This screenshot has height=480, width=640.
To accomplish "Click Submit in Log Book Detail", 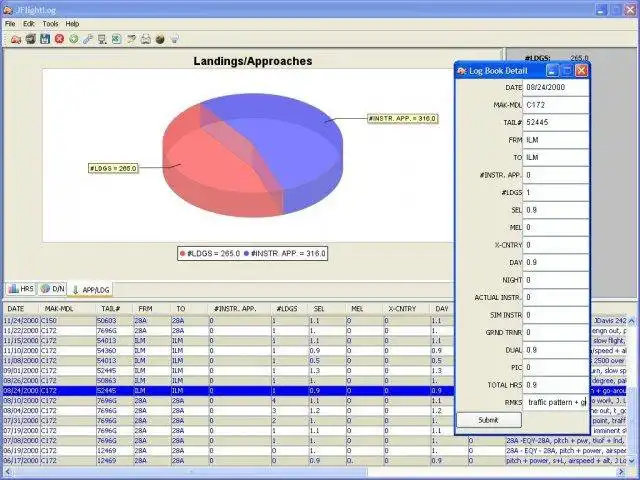I will (x=489, y=420).
